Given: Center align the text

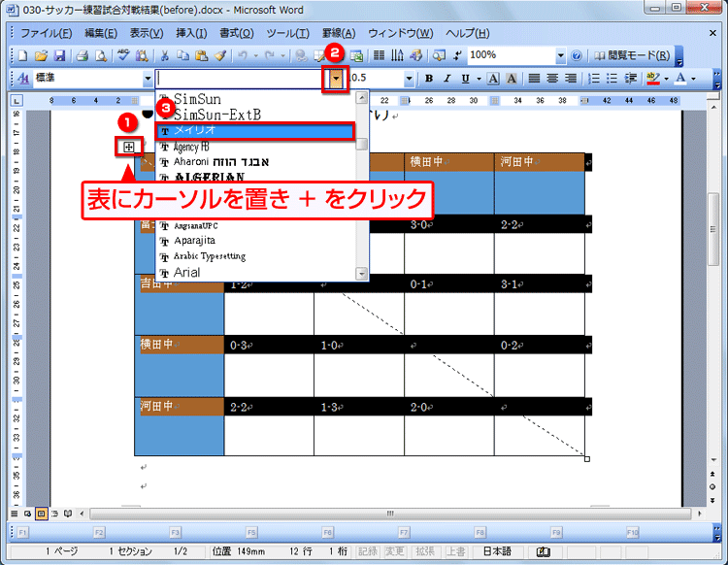Looking at the screenshot, I should [x=552, y=79].
